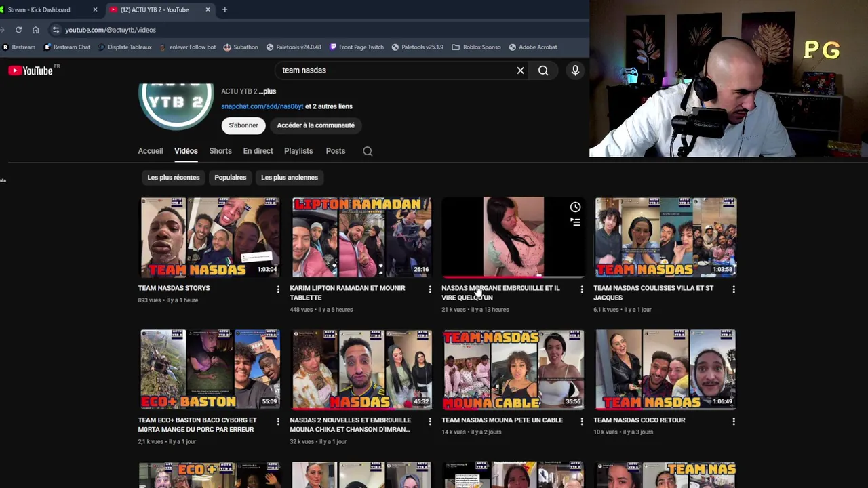Open the Accueil channel tab
This screenshot has height=488, width=868.
(151, 151)
